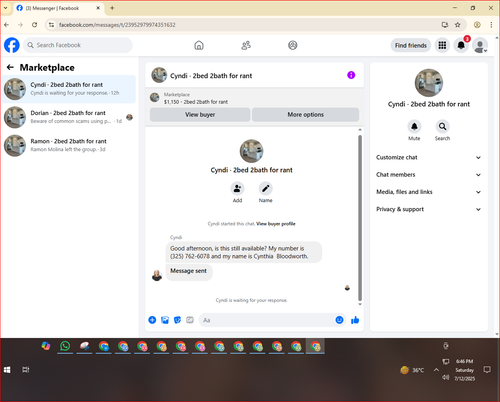Click Cyndi's message containing phone number
The image size is (500, 402).
tap(243, 252)
